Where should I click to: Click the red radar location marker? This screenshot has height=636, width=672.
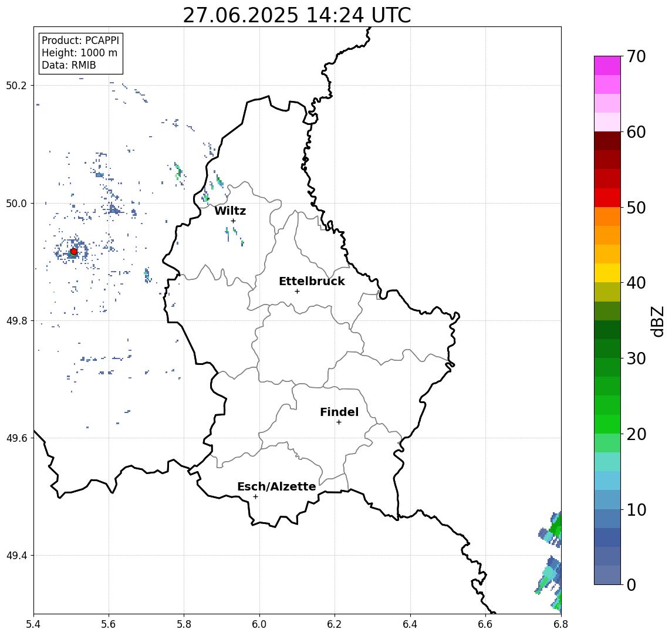74,252
